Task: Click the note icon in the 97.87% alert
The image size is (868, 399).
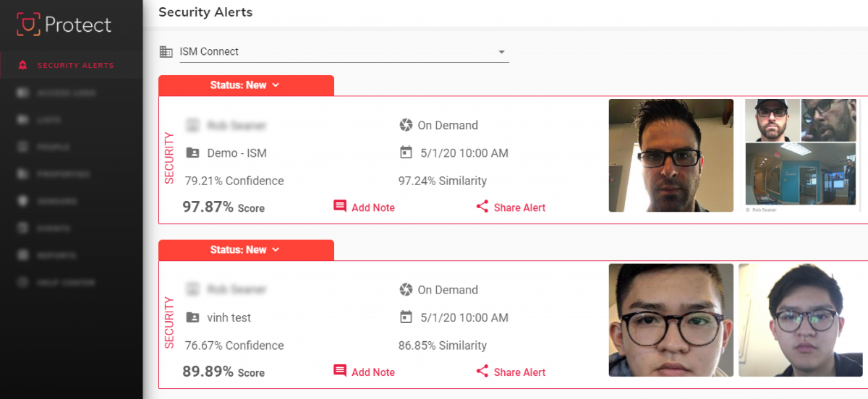Action: pyautogui.click(x=340, y=207)
